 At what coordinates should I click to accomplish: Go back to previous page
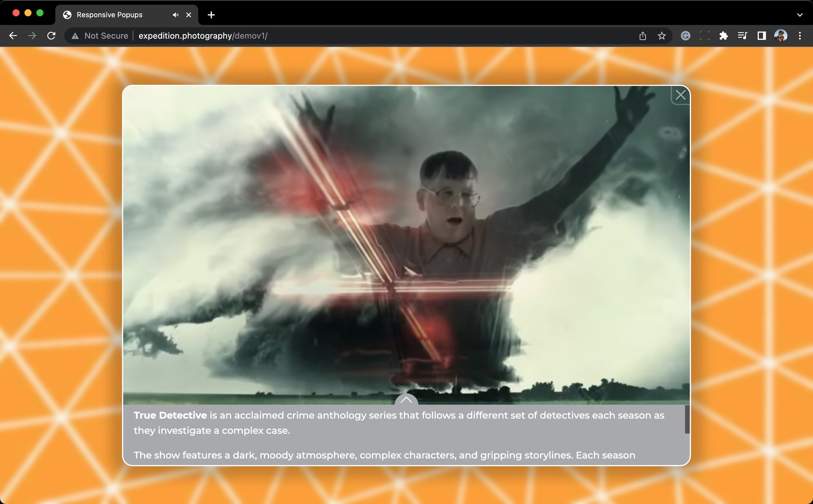(x=13, y=36)
